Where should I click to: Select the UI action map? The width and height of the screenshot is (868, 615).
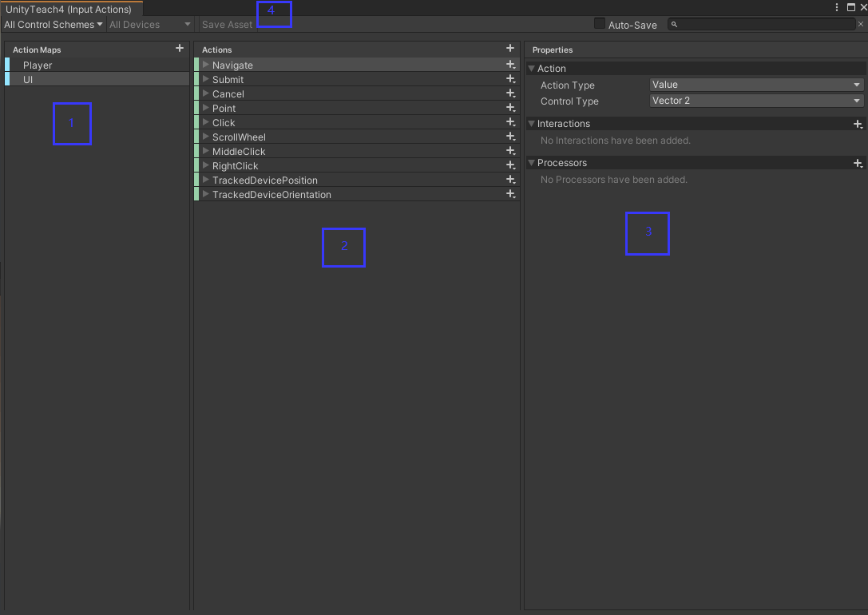pos(97,79)
